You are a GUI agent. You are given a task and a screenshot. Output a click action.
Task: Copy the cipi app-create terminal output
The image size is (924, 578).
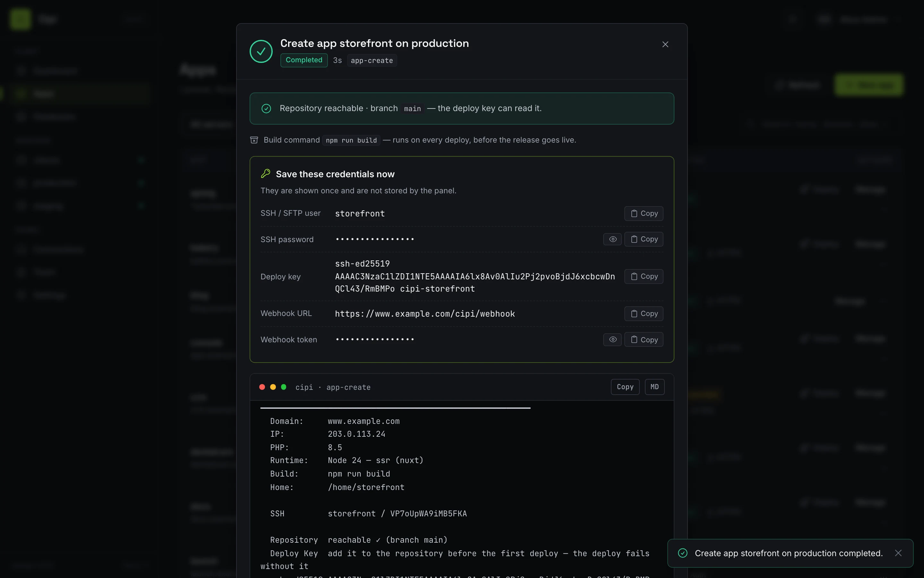(625, 387)
